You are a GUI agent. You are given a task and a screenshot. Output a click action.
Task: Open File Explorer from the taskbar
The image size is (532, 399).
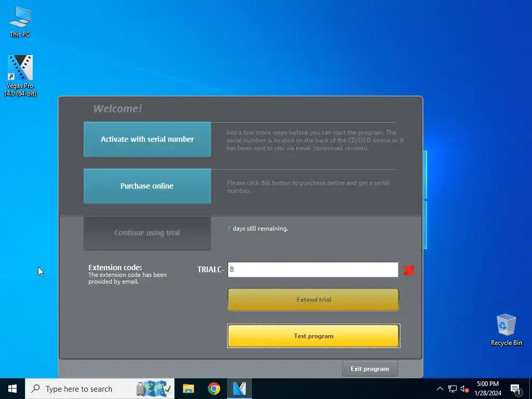[188, 389]
